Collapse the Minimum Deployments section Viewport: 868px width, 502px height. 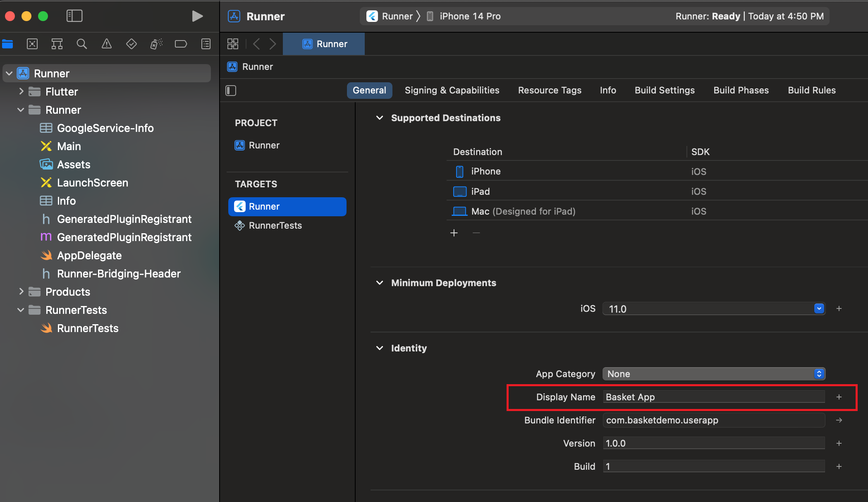(380, 283)
